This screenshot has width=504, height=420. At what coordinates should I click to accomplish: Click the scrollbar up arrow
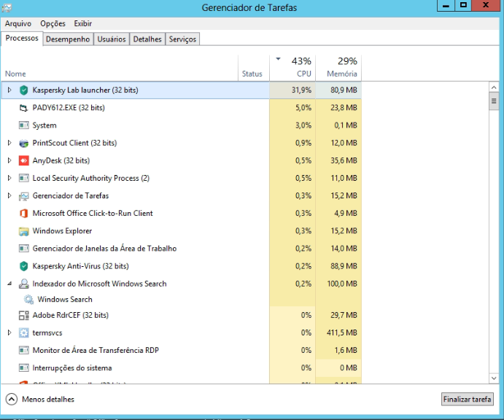(x=494, y=87)
